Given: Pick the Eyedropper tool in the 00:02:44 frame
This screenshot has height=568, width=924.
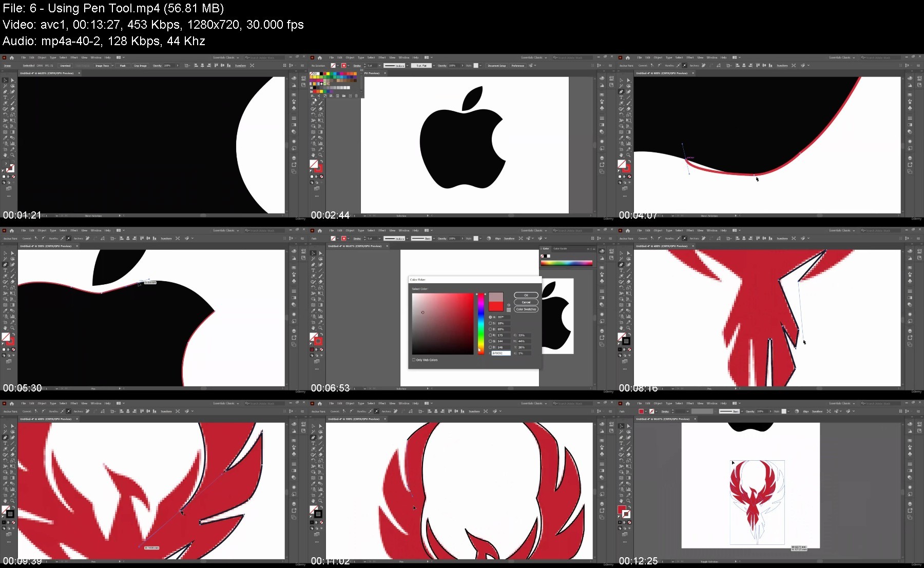Looking at the screenshot, I should click(x=313, y=138).
